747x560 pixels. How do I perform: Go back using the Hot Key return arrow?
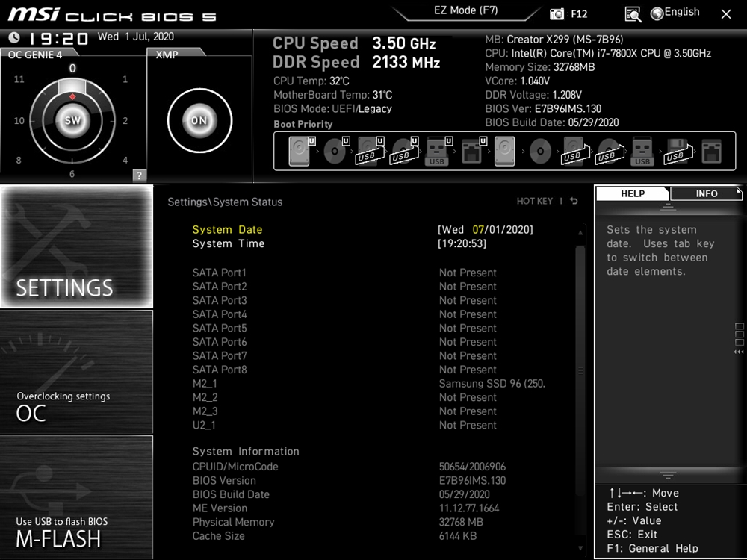[574, 201]
